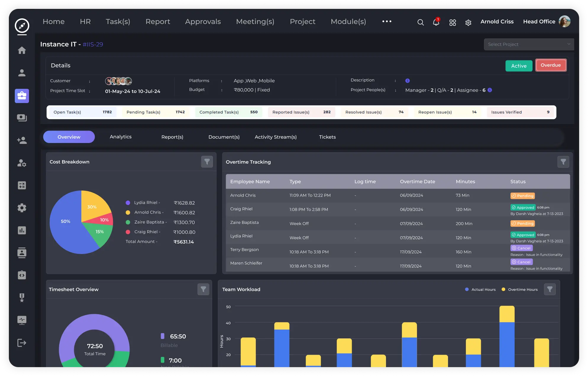The height and width of the screenshot is (376, 588).
Task: Click the #IIS-29 project link
Action: (93, 44)
